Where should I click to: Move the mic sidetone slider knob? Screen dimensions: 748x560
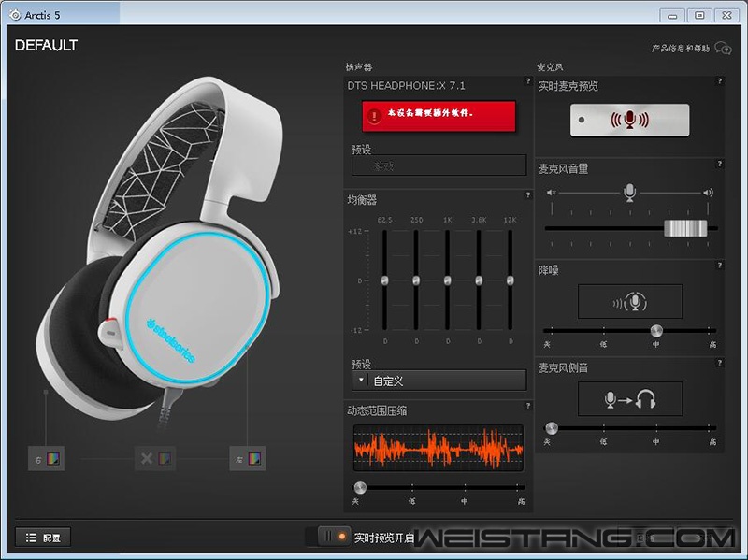click(x=552, y=427)
